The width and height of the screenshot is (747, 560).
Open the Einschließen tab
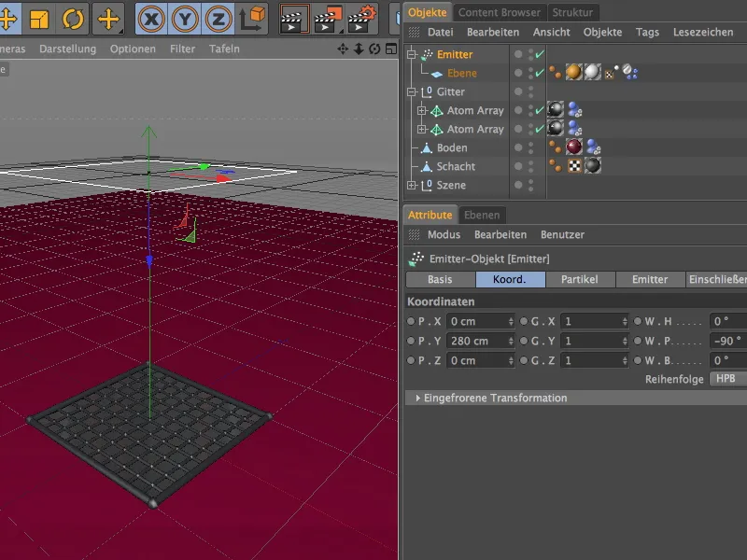point(716,279)
